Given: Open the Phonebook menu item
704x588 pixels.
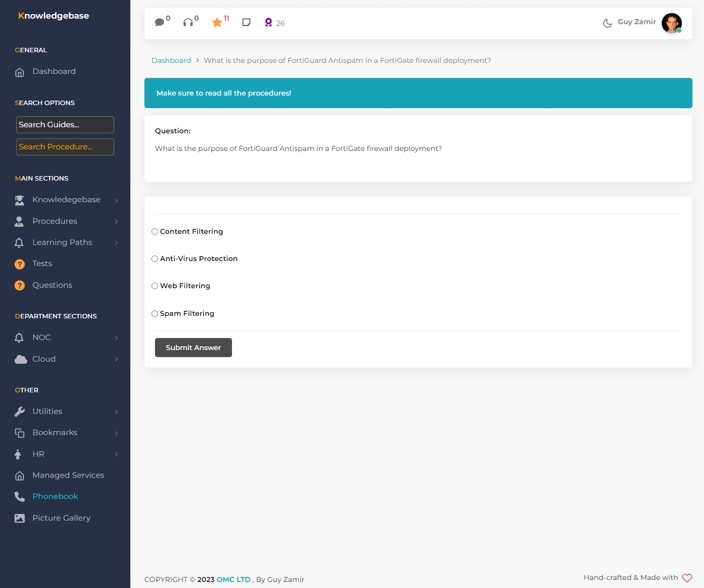Looking at the screenshot, I should click(x=55, y=496).
